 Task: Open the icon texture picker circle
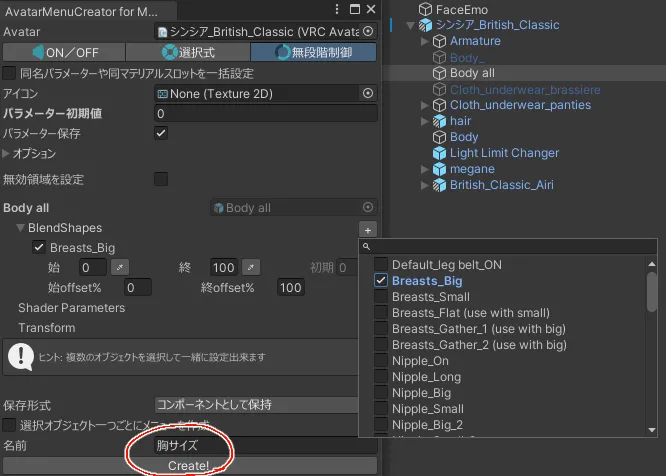368,93
